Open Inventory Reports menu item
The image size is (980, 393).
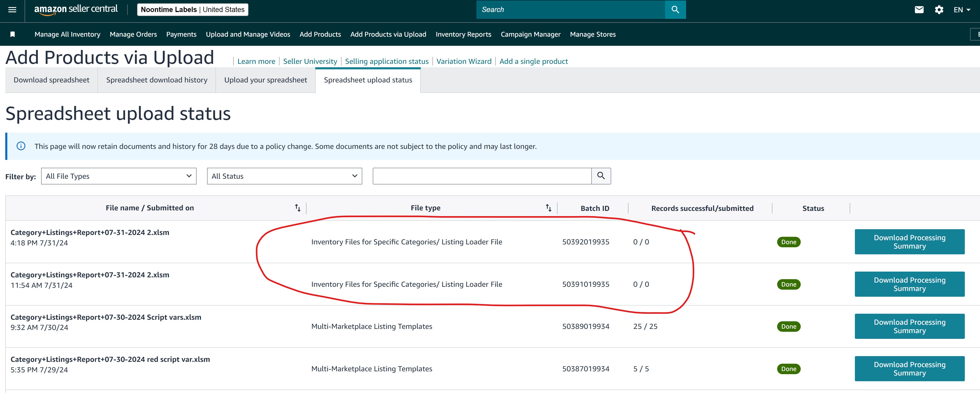463,34
